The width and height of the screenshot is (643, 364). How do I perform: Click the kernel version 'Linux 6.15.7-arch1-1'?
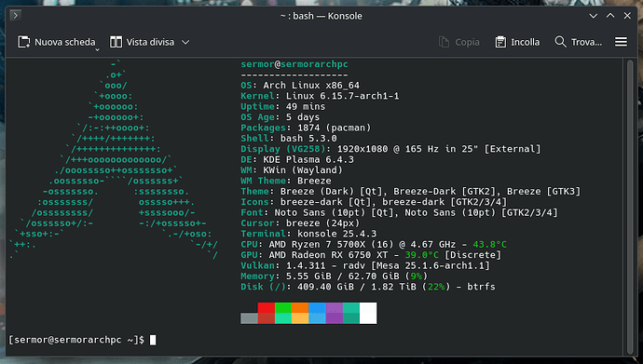click(x=342, y=96)
